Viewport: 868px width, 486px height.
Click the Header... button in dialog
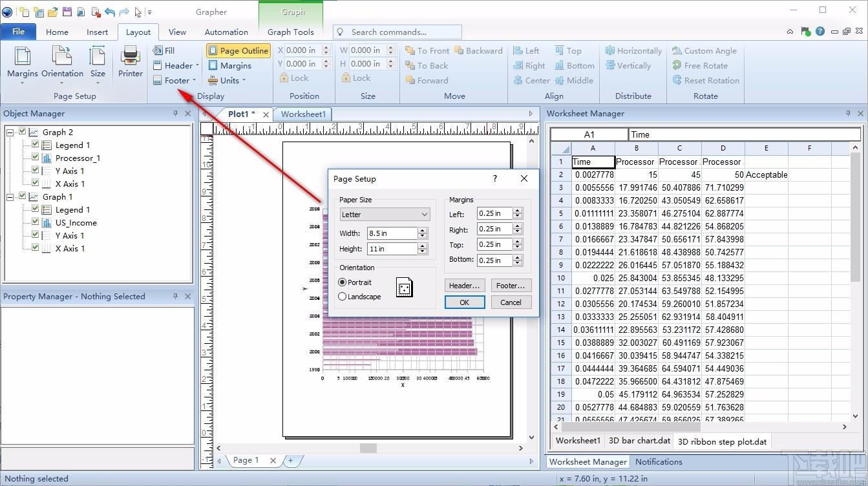(x=464, y=286)
